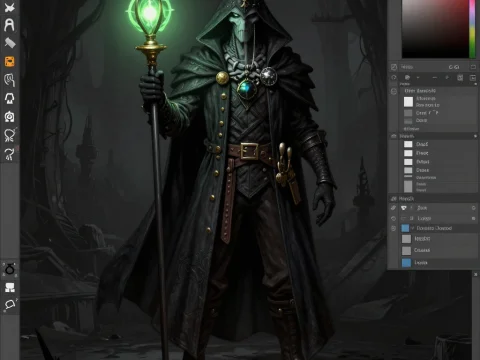The width and height of the screenshot is (480, 360).
Task: Select the first gray-thumbnail layer
Action: pyautogui.click(x=439, y=239)
